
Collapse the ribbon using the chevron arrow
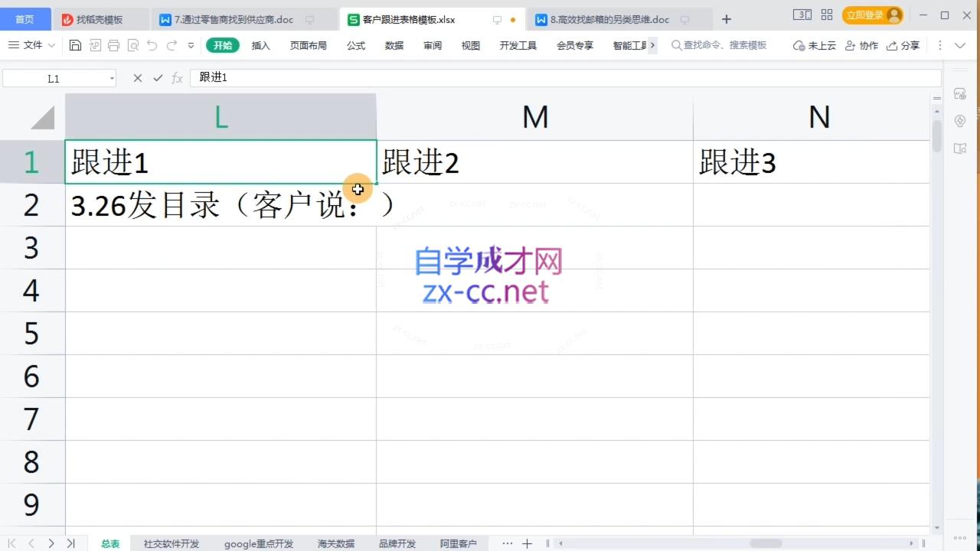[959, 45]
